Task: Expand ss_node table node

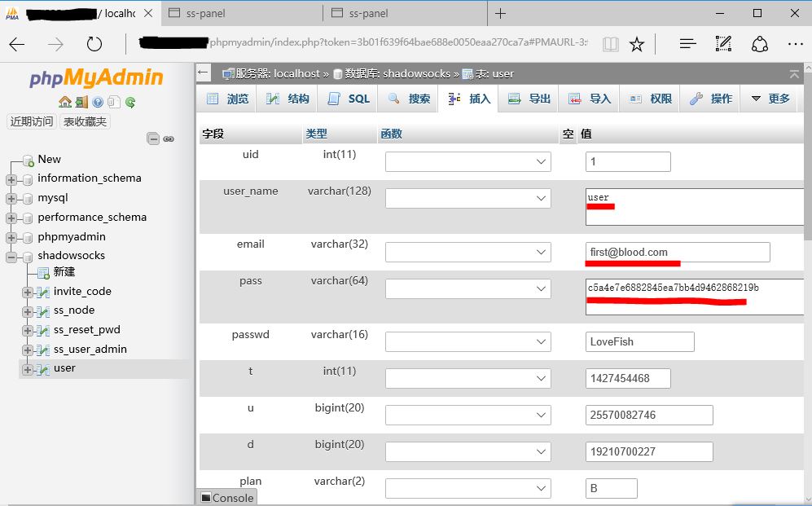Action: (x=28, y=311)
